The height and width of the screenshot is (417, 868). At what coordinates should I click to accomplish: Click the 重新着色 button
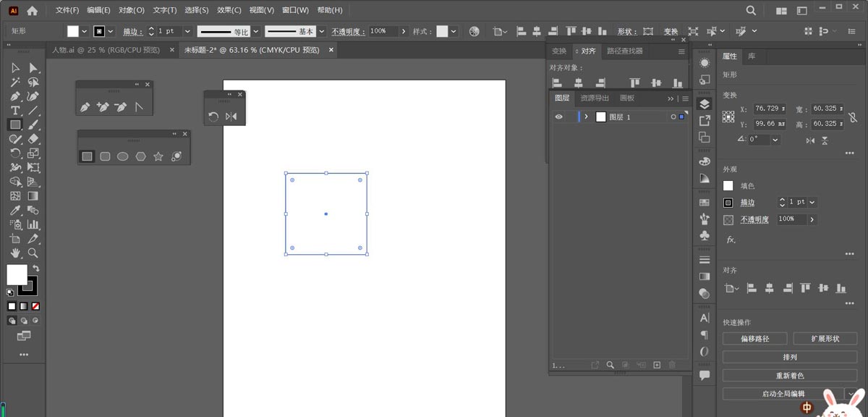point(789,374)
